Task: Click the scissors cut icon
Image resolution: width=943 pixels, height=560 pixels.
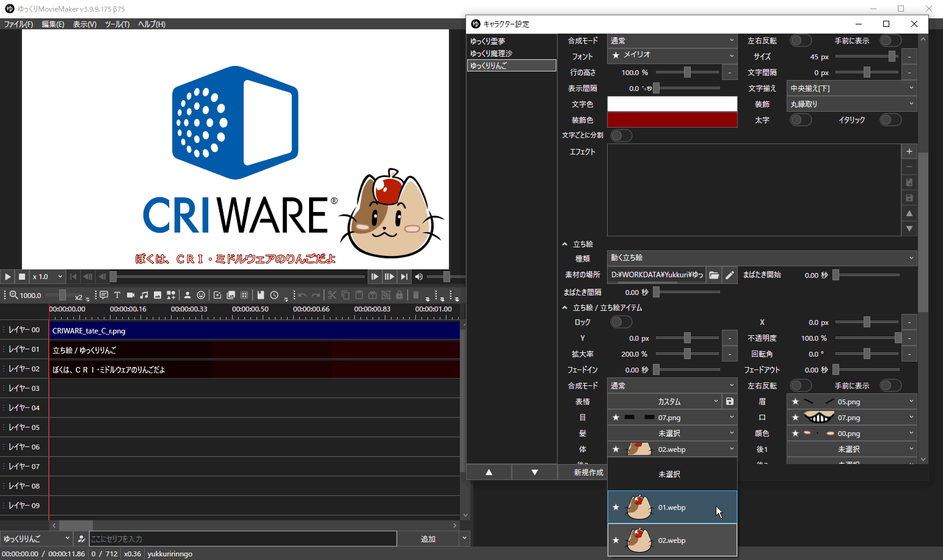Action: point(332,295)
